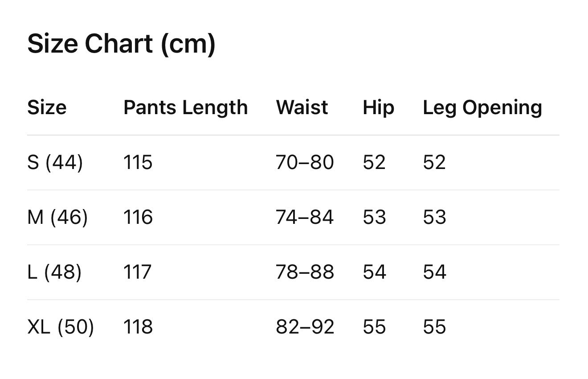This screenshot has width=588, height=379.
Task: Select waist range 74–84
Action: pos(305,217)
